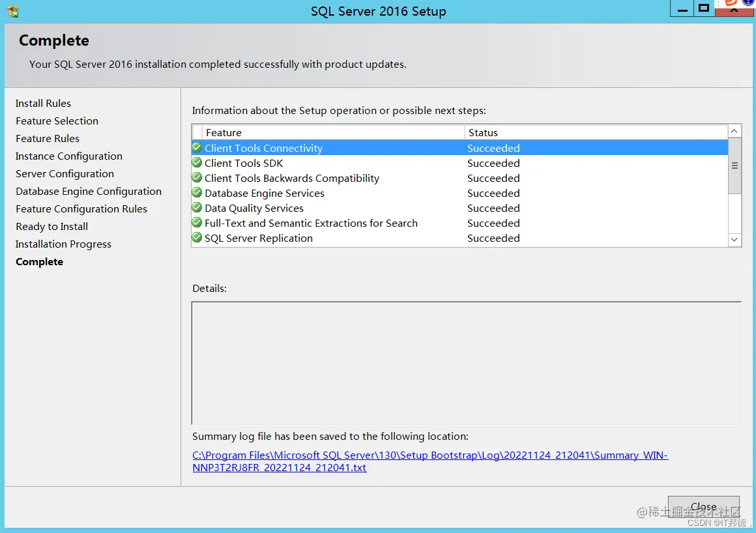Screen dimensions: 756x533
Task: Select Full-Text and Semantic Extractions for Search
Action: coord(459,223)
